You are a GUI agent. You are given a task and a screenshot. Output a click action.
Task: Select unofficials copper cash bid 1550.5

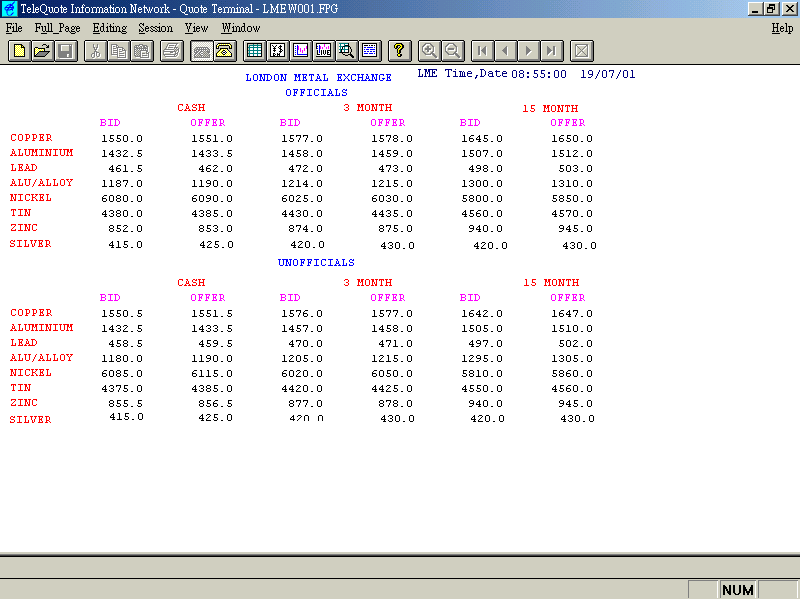[122, 314]
